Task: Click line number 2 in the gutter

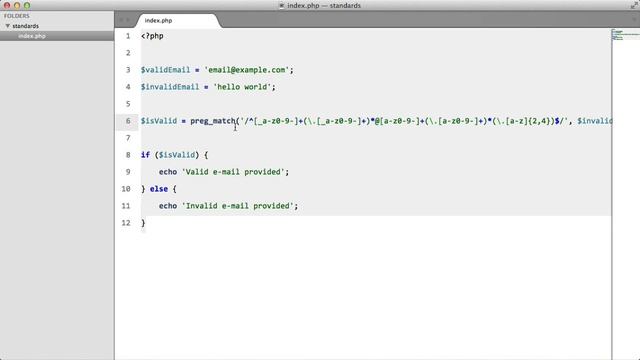Action: tap(128, 53)
